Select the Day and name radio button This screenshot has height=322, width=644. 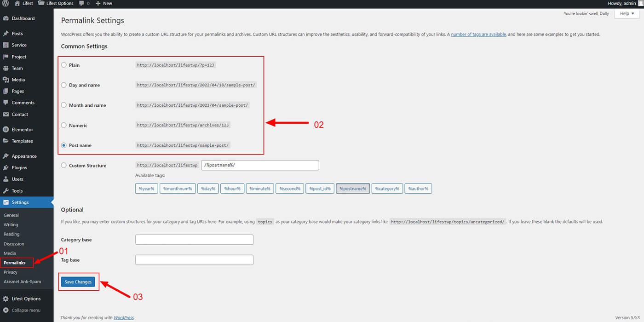(64, 85)
